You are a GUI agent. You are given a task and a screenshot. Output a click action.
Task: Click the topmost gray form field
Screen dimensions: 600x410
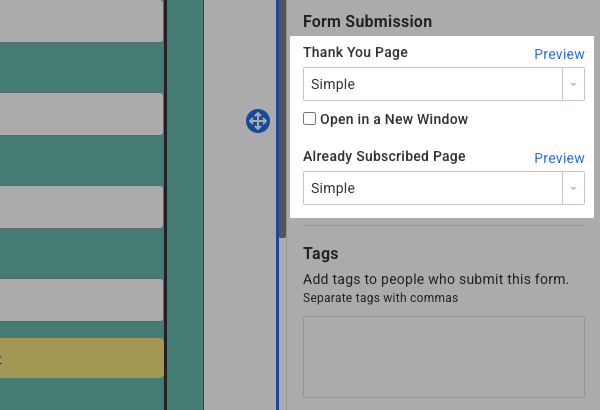tap(80, 21)
